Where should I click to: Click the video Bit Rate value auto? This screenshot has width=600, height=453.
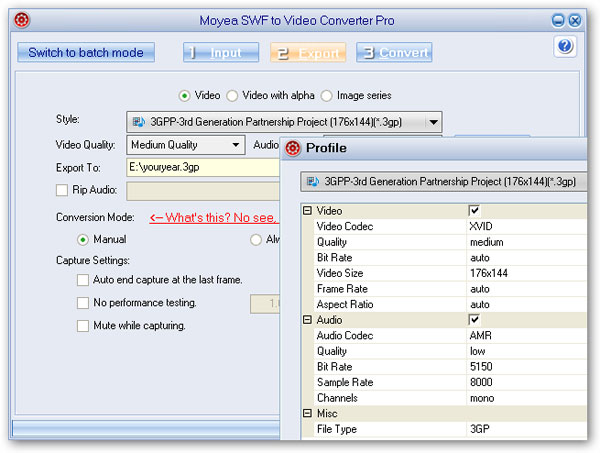[x=480, y=257]
